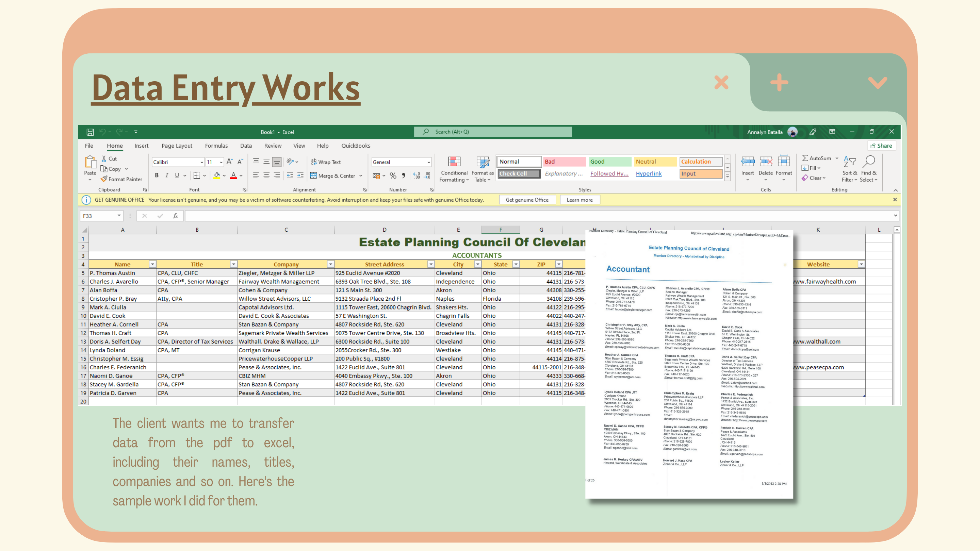This screenshot has height=551, width=980.
Task: Open the Formulas ribbon tab
Action: tap(216, 146)
